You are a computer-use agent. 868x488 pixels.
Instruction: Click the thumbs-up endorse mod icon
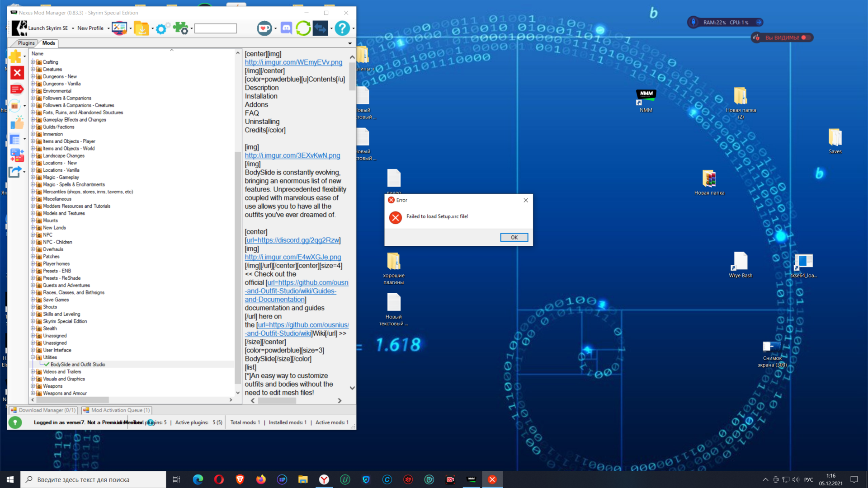[17, 123]
